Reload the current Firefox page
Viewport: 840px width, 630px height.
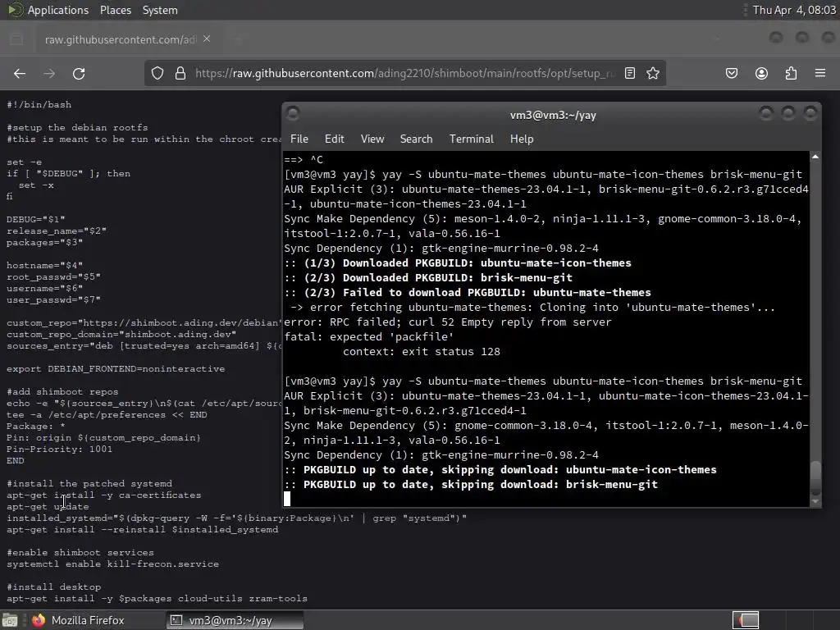[79, 73]
